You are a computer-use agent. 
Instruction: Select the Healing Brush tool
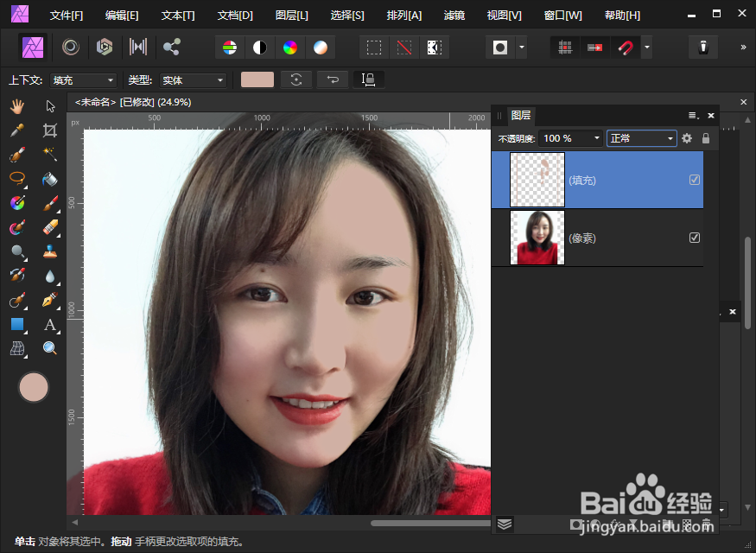(x=17, y=300)
